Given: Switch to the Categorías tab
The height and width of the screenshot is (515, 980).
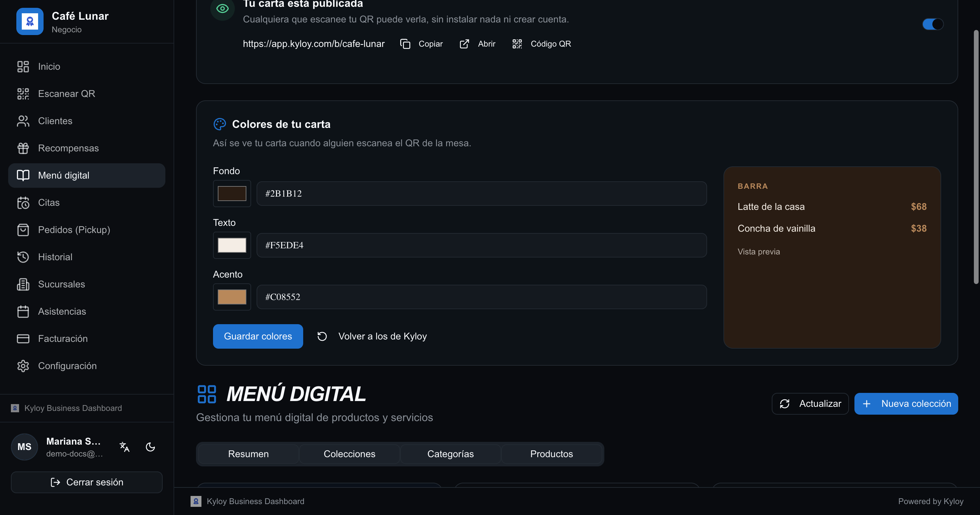Looking at the screenshot, I should pyautogui.click(x=451, y=454).
